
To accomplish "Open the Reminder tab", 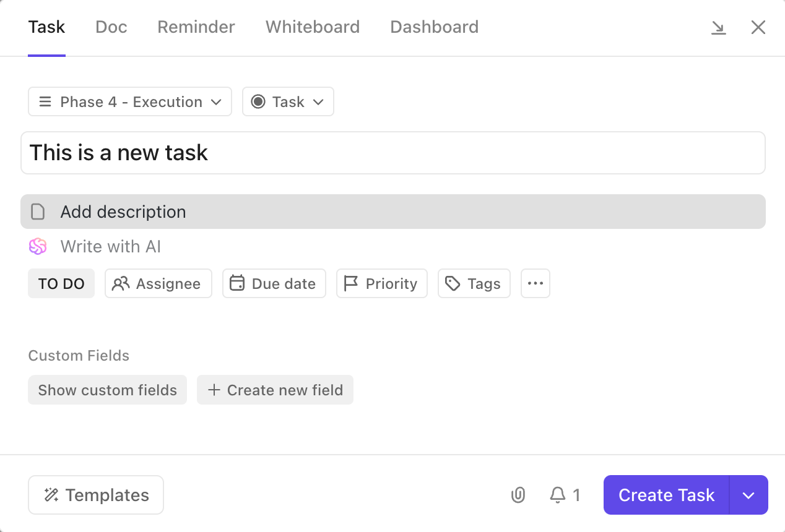I will coord(196,27).
